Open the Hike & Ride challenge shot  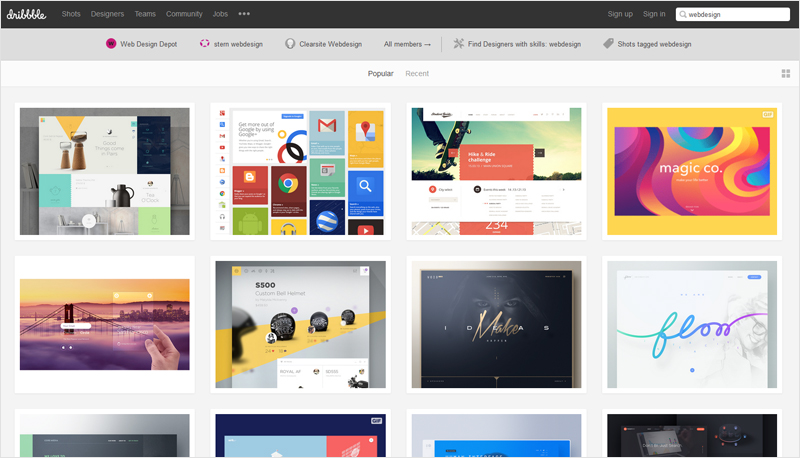(496, 171)
